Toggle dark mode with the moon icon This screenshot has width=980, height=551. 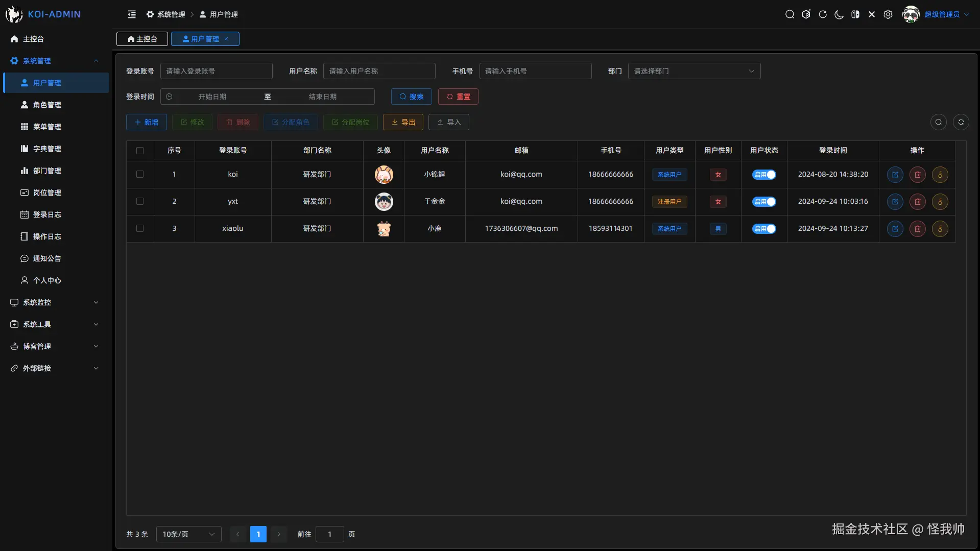[839, 14]
